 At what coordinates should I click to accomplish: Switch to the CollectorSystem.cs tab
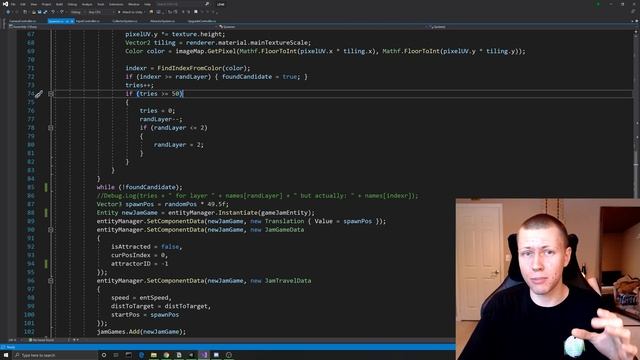(125, 21)
